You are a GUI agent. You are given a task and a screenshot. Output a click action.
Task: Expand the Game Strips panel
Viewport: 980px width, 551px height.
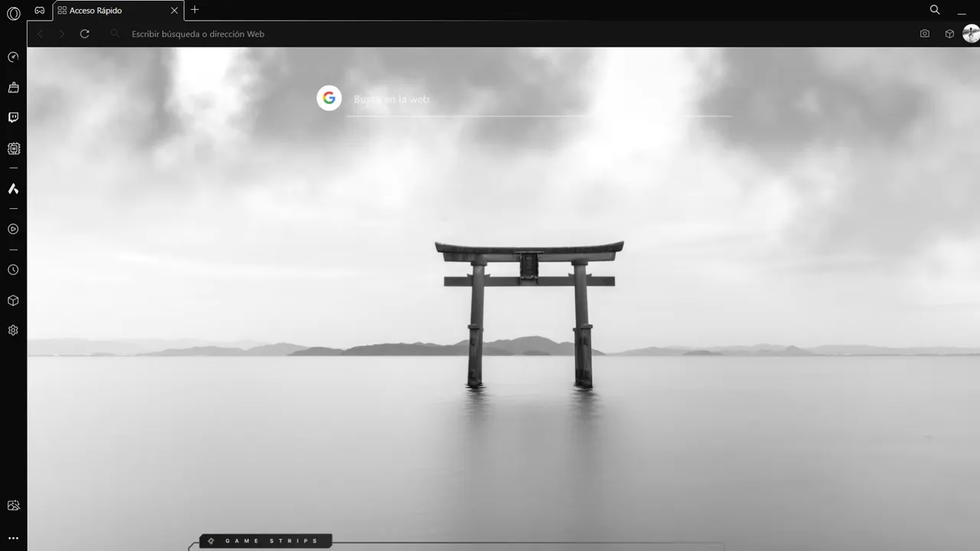pos(264,540)
